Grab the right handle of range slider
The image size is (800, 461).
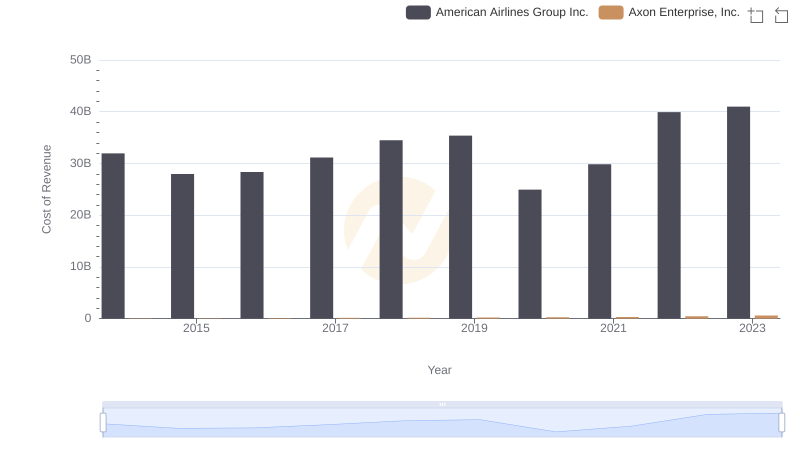[781, 422]
